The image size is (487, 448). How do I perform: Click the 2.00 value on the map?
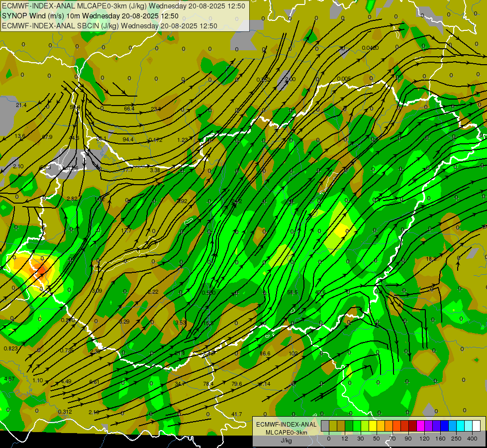pyautogui.click(x=291, y=79)
